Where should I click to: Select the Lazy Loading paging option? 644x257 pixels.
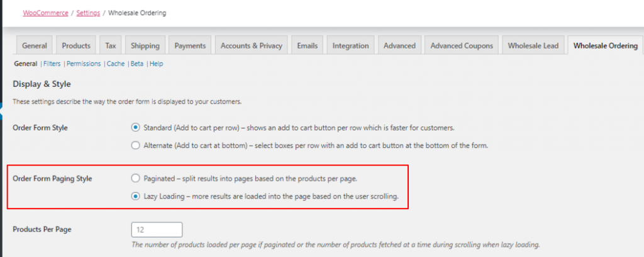click(136, 196)
